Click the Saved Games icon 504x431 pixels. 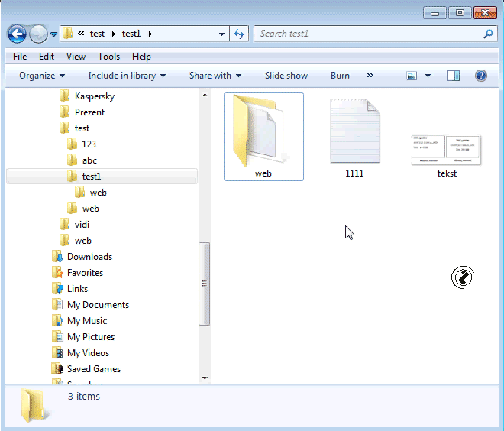[57, 369]
